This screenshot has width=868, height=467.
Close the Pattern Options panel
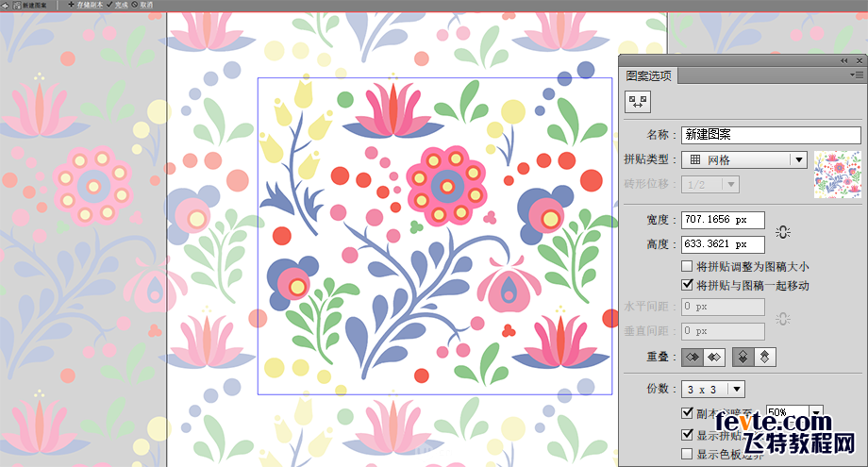tap(860, 61)
